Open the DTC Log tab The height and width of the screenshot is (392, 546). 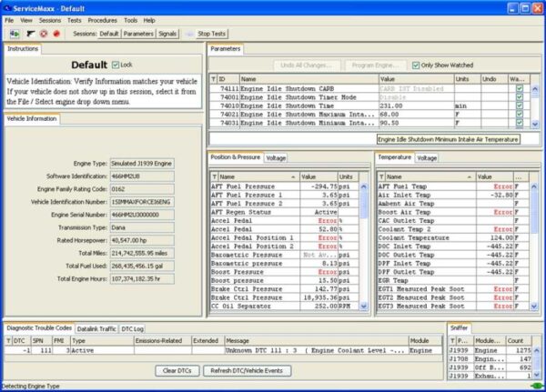pyautogui.click(x=132, y=328)
